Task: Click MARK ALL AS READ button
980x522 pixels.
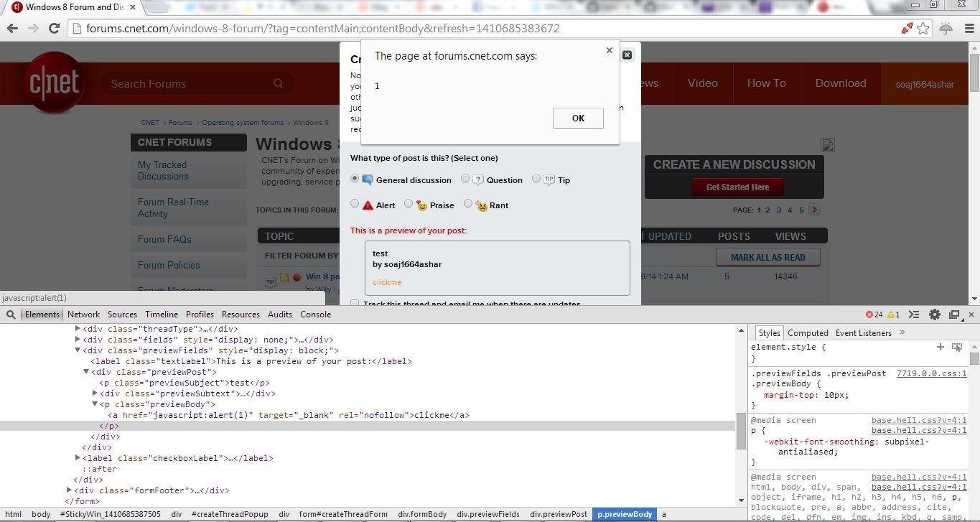Action: tap(767, 257)
